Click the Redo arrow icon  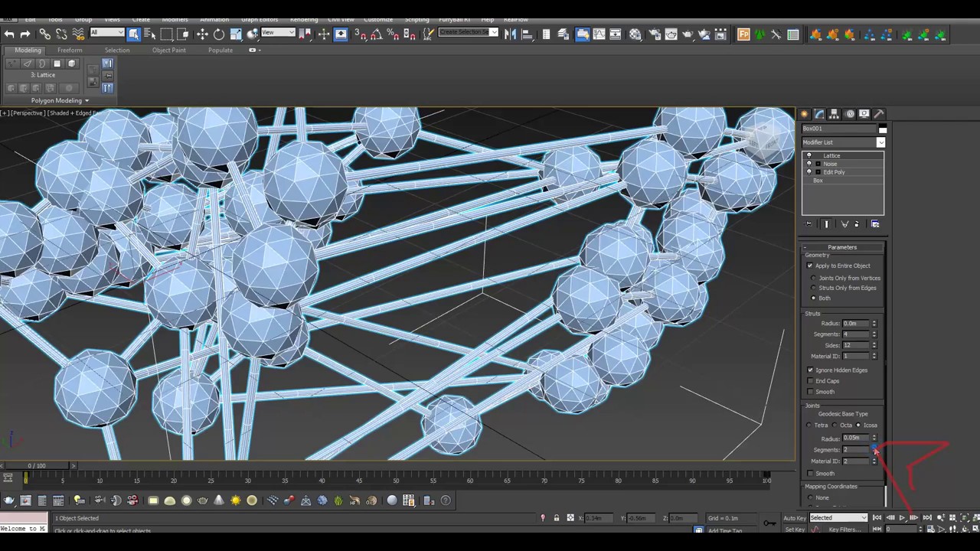tap(25, 34)
